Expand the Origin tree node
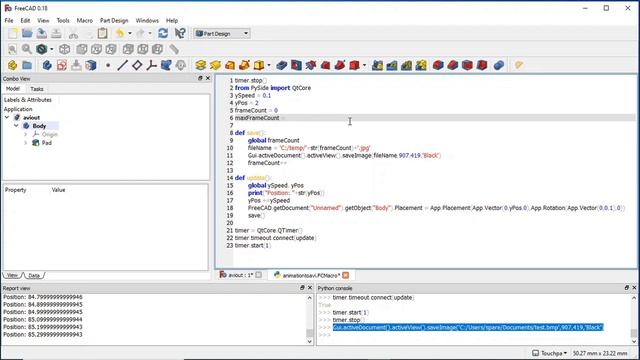 point(26,134)
